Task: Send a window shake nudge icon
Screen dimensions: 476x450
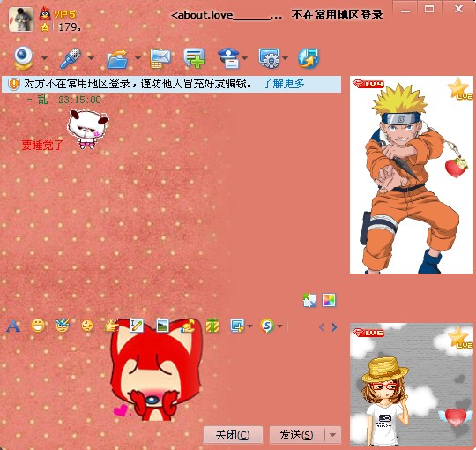Action: coord(87,326)
